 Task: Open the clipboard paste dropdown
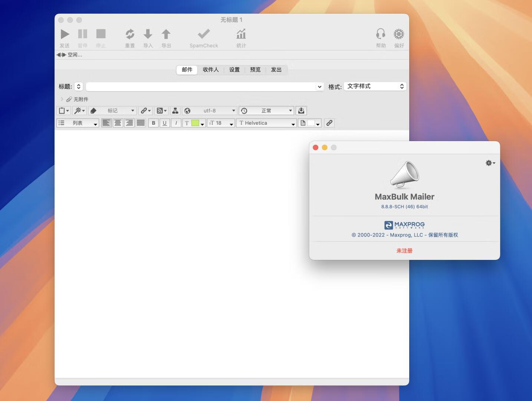[63, 111]
